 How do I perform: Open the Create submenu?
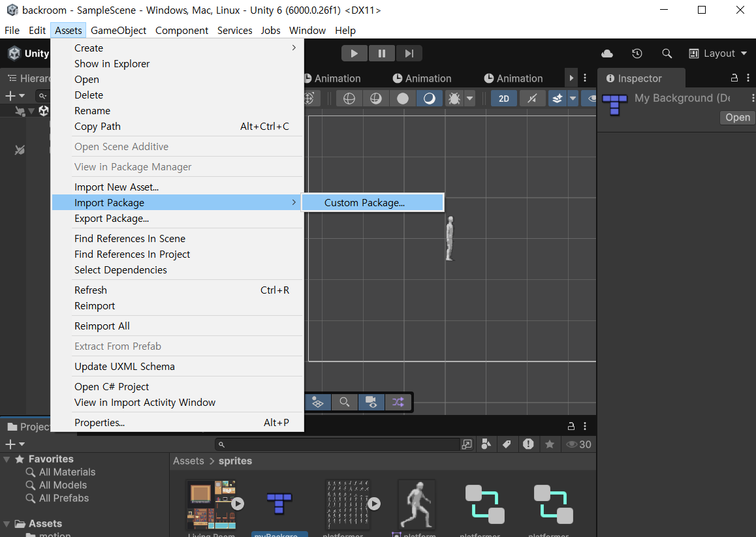[x=178, y=48]
